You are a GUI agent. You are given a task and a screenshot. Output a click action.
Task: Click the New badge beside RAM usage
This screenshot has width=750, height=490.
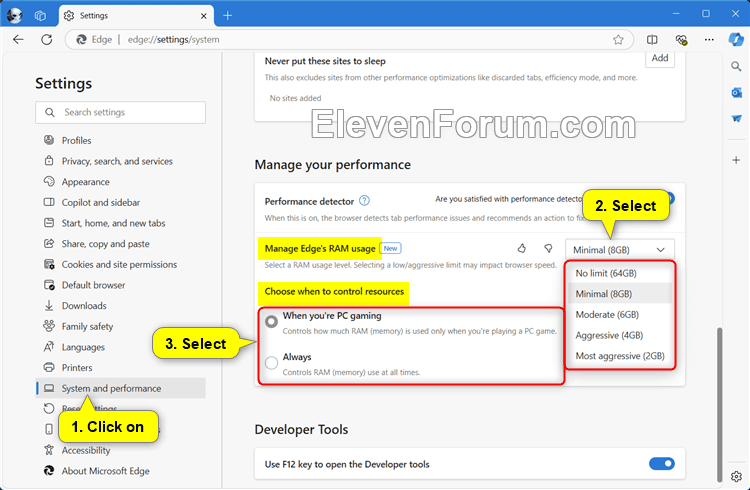(390, 248)
